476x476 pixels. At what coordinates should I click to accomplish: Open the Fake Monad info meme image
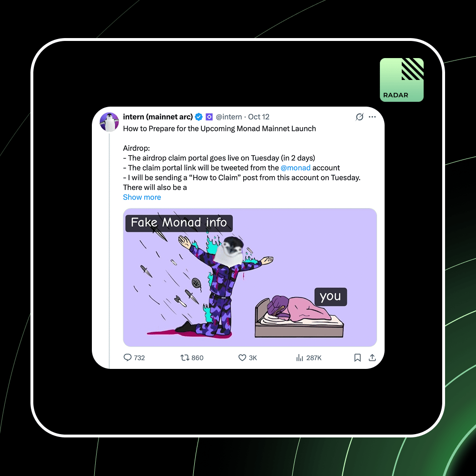pyautogui.click(x=250, y=278)
